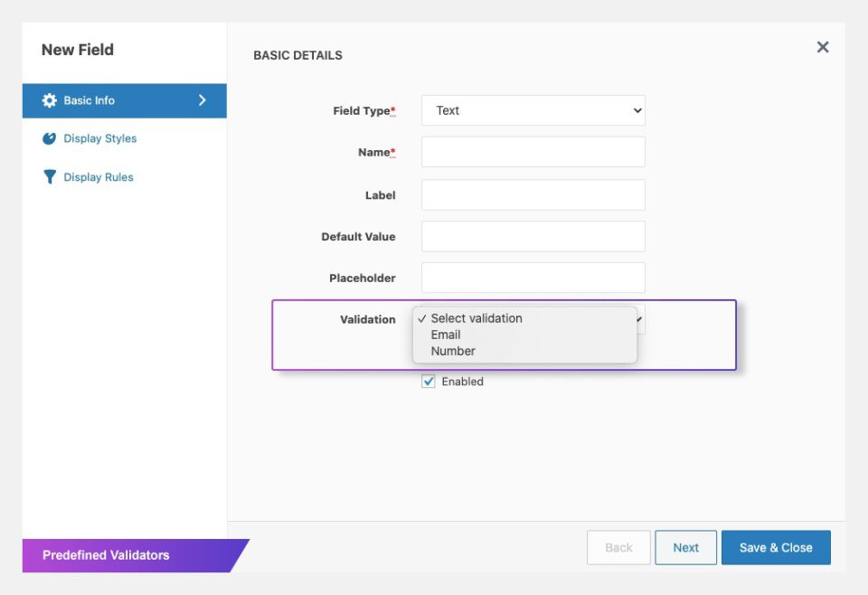
Task: Click into the Label text field
Action: 533,194
